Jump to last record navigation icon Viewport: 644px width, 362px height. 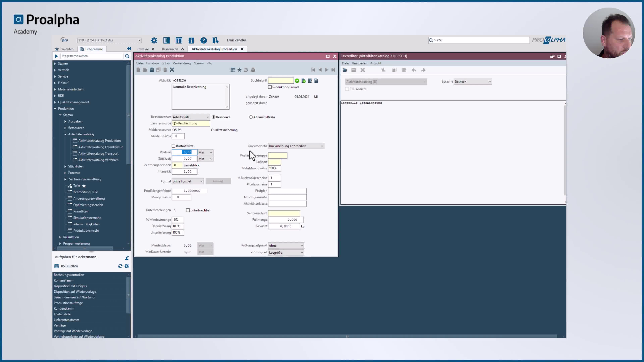coord(333,70)
